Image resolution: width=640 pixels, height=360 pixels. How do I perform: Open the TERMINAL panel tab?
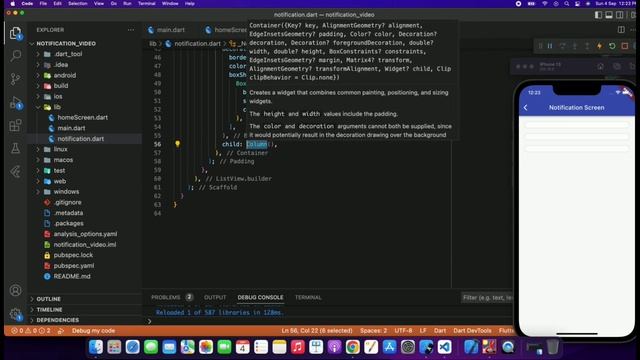308,298
